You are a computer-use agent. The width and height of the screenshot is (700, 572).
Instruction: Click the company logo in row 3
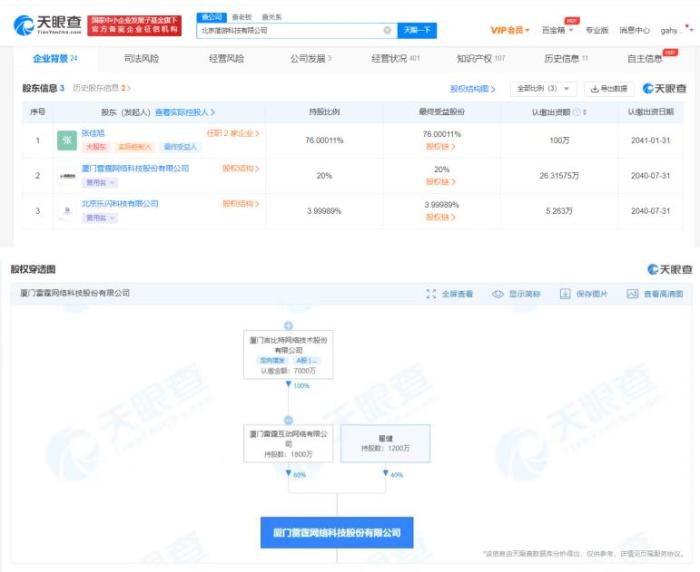pyautogui.click(x=67, y=211)
